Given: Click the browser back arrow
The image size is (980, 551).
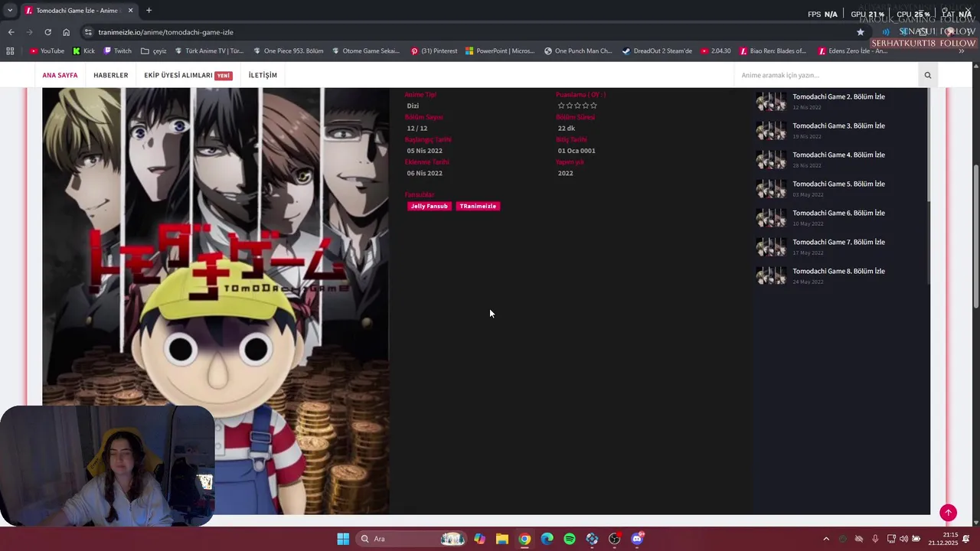Looking at the screenshot, I should coord(11,32).
